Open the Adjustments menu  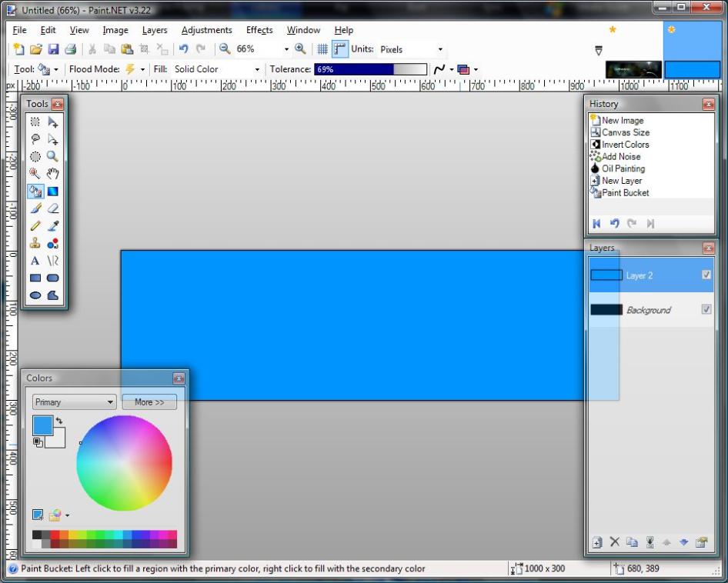206,30
